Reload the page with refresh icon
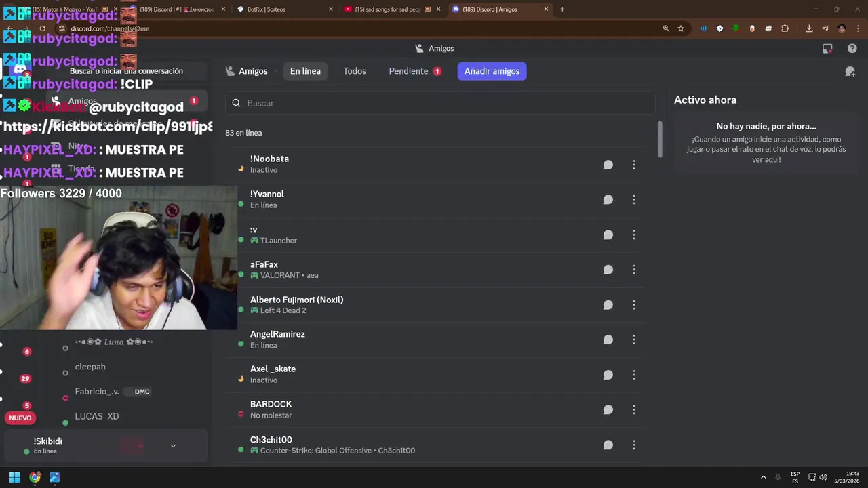Image resolution: width=868 pixels, height=488 pixels. pyautogui.click(x=43, y=28)
